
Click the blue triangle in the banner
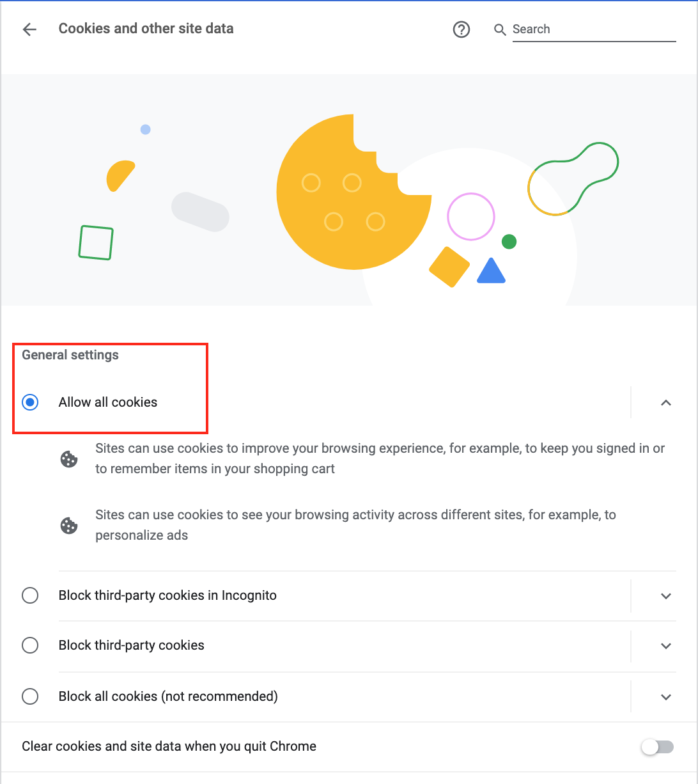(491, 271)
